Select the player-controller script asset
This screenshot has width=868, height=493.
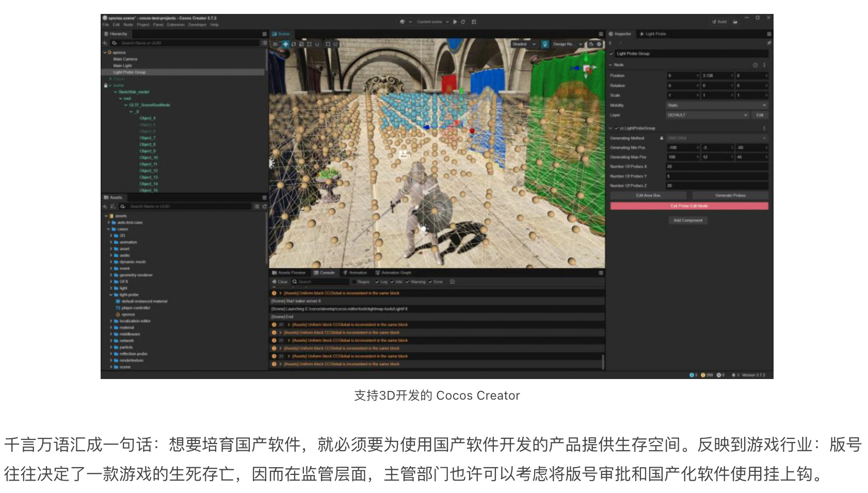click(x=136, y=308)
